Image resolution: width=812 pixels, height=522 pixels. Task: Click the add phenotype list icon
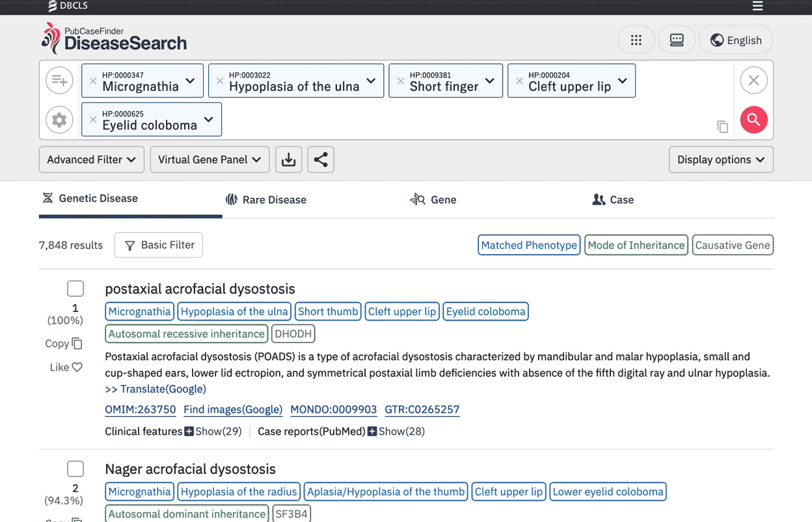pos(59,81)
